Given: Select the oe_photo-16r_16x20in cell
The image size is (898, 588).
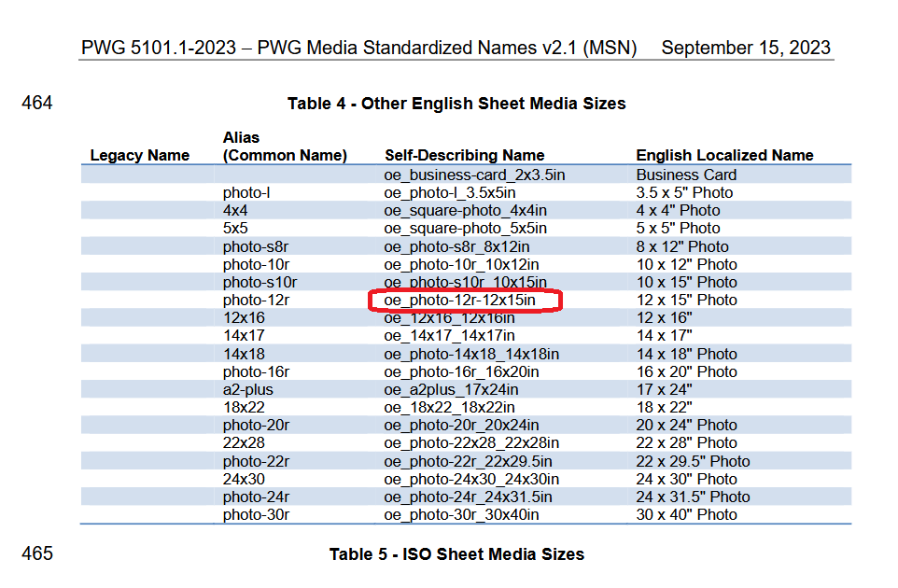Looking at the screenshot, I should (464, 371).
